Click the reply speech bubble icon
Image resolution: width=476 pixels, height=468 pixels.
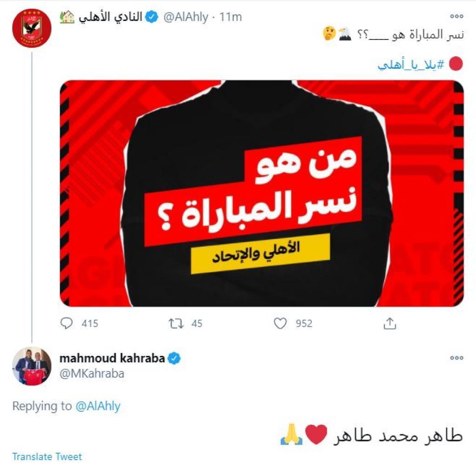pyautogui.click(x=67, y=323)
